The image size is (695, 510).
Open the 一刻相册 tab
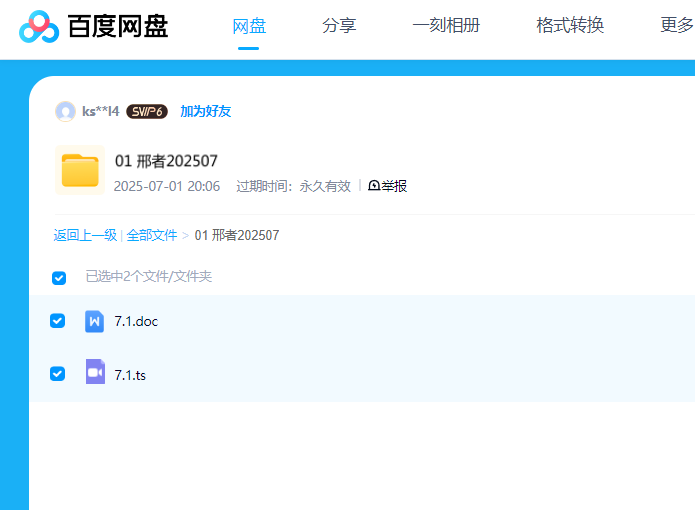click(x=446, y=25)
